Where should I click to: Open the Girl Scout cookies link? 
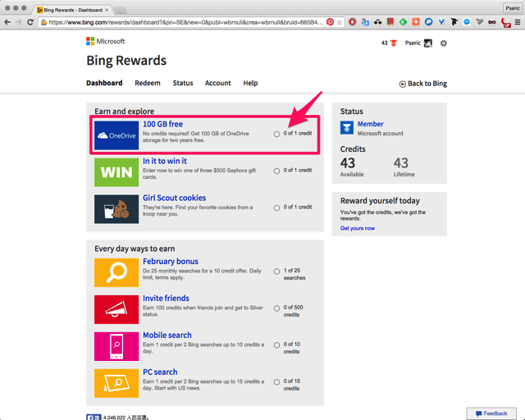[x=175, y=198]
